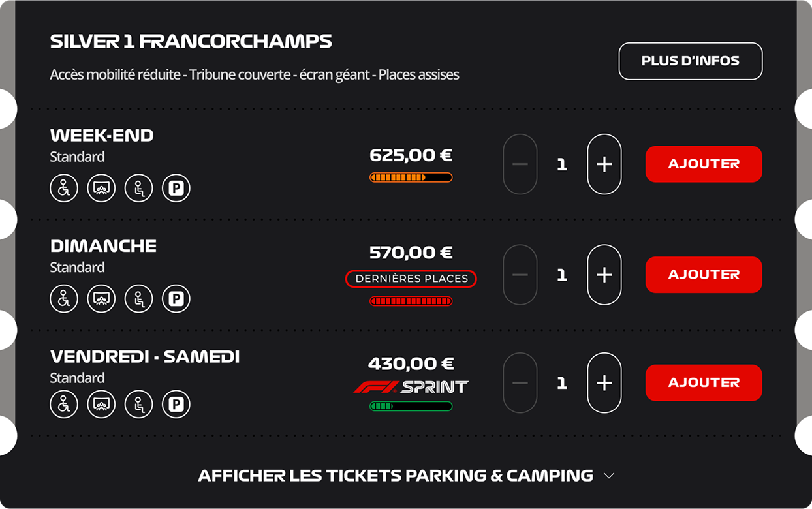Increase Vendredi - Samedi quantity with plus
The width and height of the screenshot is (812, 509).
(604, 383)
